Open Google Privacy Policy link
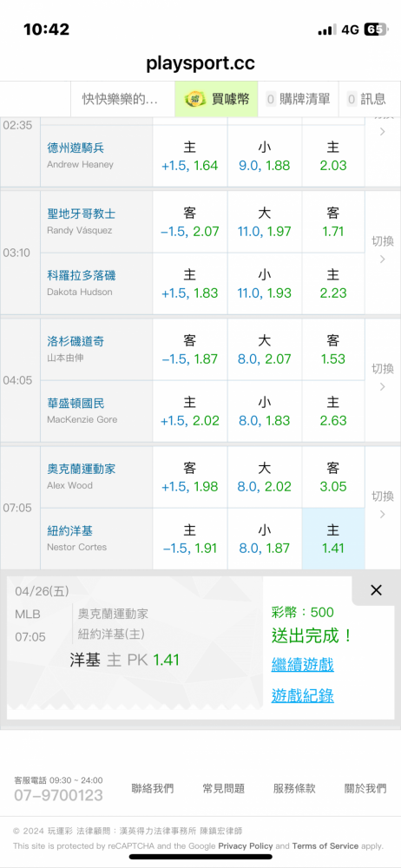The image size is (401, 868). pyautogui.click(x=246, y=845)
